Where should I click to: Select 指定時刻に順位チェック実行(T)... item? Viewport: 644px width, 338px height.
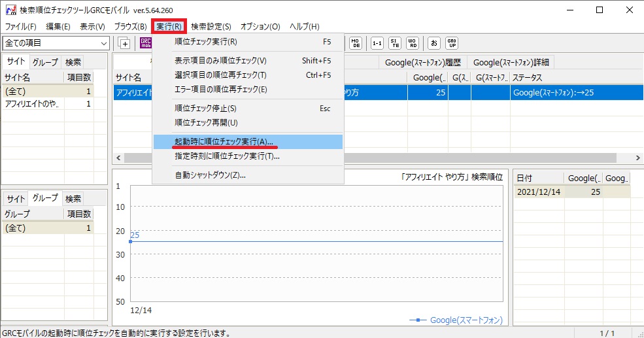click(248, 156)
